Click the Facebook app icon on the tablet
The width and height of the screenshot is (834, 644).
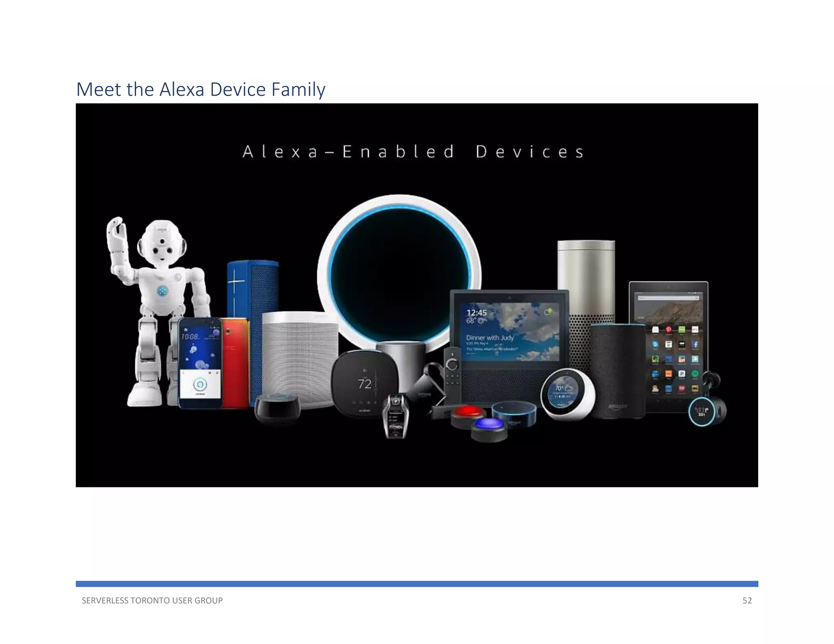pyautogui.click(x=695, y=344)
